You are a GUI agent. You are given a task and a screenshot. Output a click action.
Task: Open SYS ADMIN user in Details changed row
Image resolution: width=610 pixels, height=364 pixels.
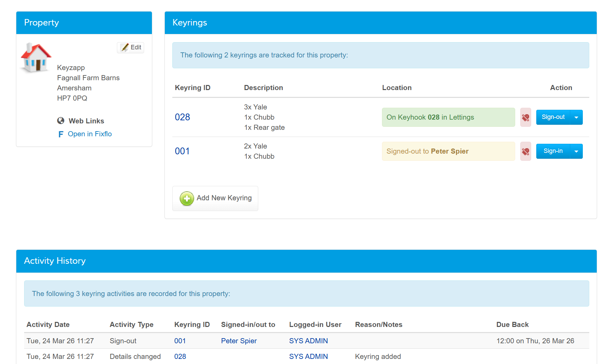[308, 357]
